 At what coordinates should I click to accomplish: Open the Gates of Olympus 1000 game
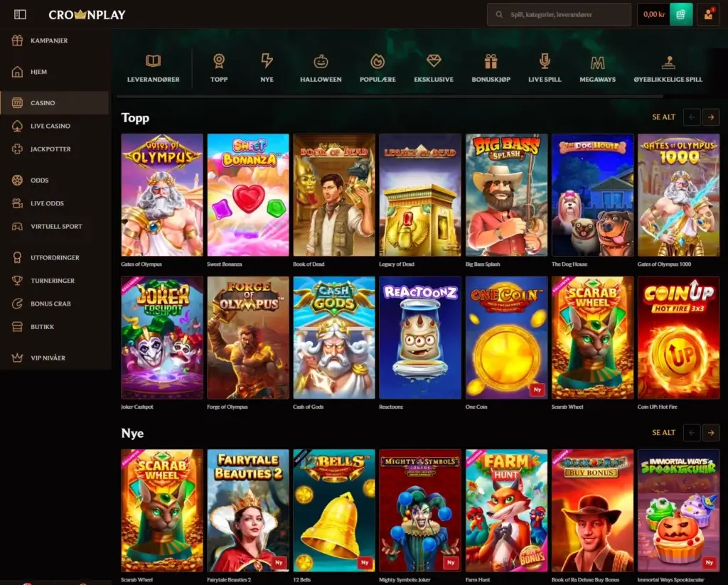point(678,195)
